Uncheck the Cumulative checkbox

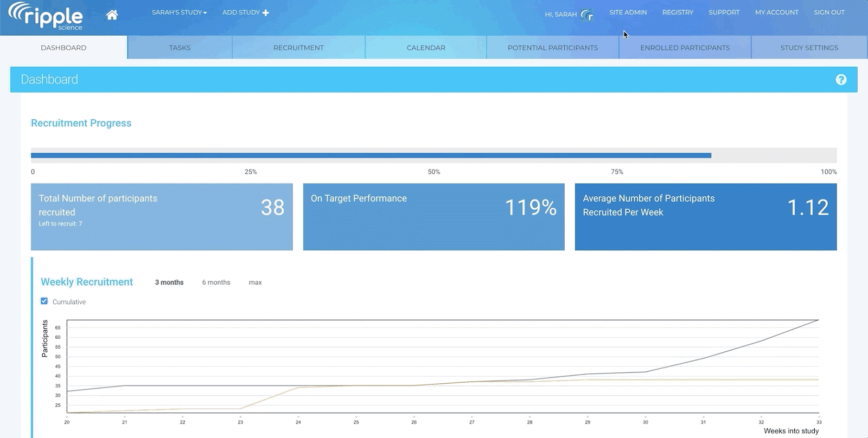pos(44,301)
